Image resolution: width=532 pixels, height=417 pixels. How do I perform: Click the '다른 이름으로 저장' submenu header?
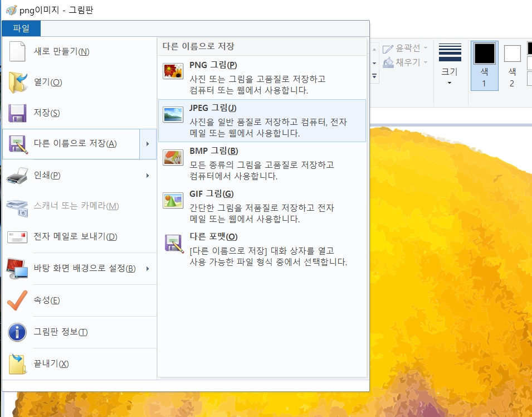198,46
